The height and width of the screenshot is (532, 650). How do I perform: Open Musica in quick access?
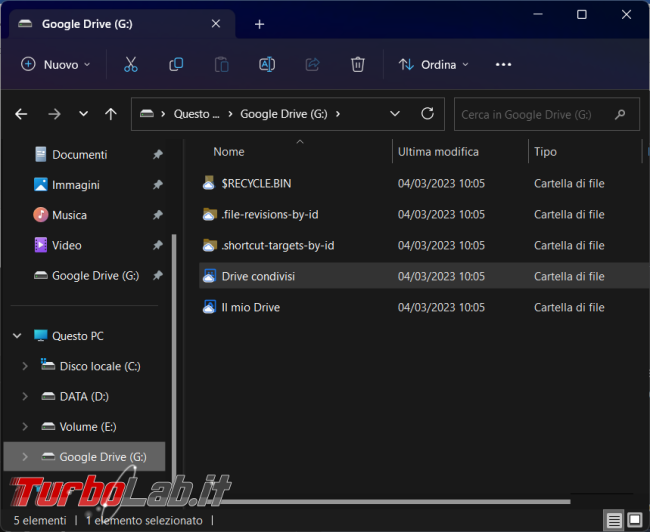[69, 215]
